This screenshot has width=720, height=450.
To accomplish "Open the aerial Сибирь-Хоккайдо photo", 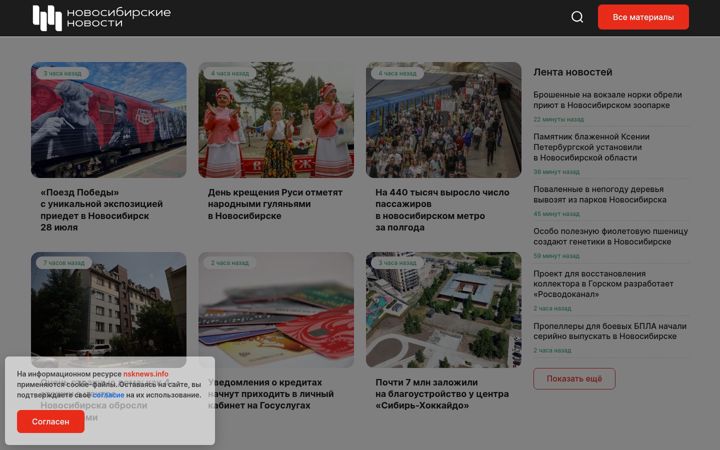I will click(444, 309).
